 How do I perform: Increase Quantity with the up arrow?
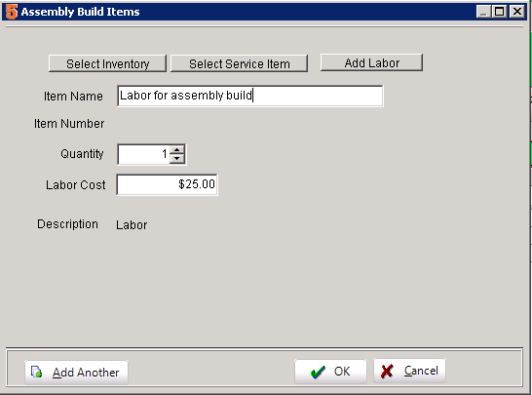tap(176, 150)
